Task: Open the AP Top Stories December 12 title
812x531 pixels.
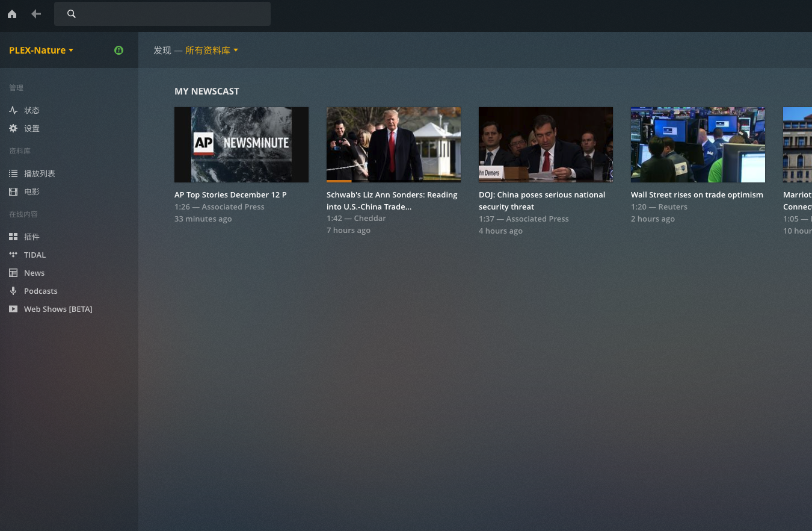Action: pos(230,194)
